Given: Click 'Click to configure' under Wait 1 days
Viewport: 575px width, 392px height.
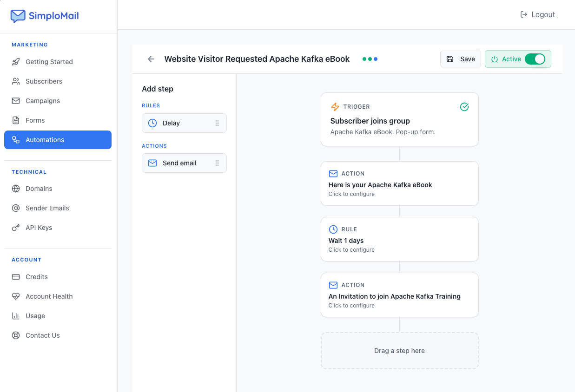Looking at the screenshot, I should [x=351, y=250].
